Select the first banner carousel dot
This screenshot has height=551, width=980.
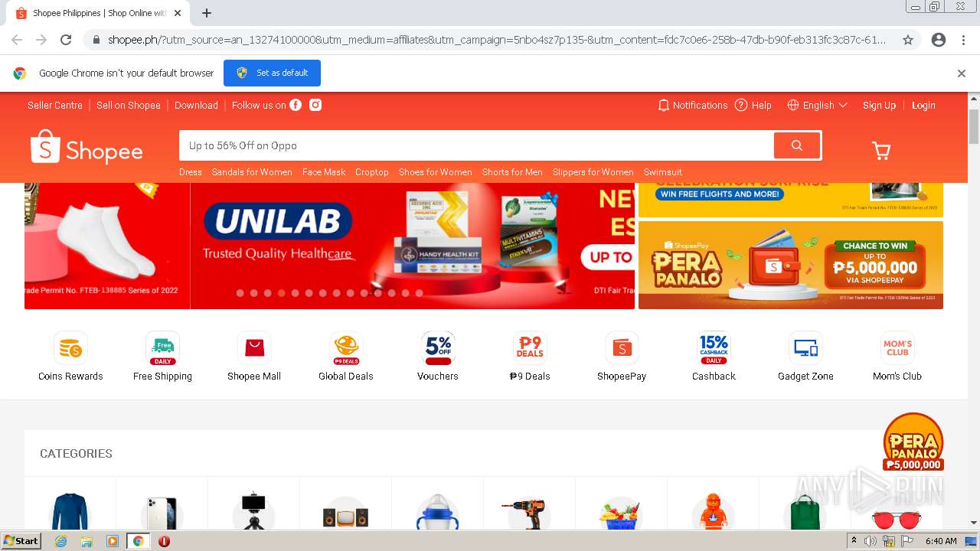(240, 293)
